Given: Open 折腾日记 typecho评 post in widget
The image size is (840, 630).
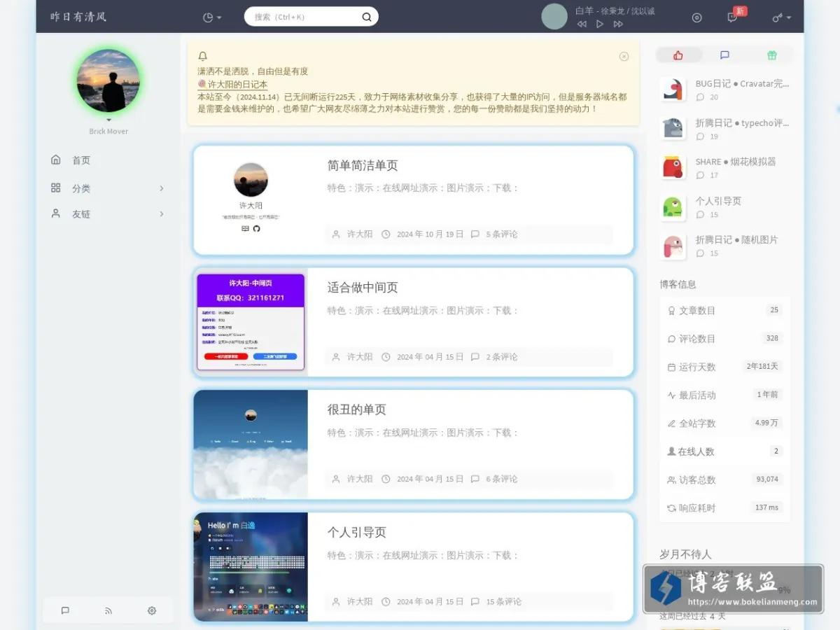Looking at the screenshot, I should (742, 123).
